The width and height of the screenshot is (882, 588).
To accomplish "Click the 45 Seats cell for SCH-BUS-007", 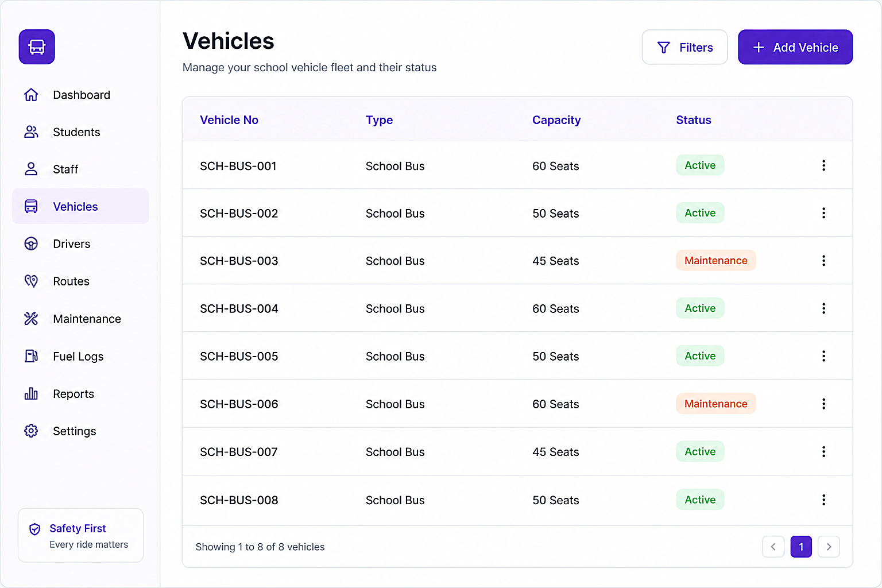I will point(556,452).
